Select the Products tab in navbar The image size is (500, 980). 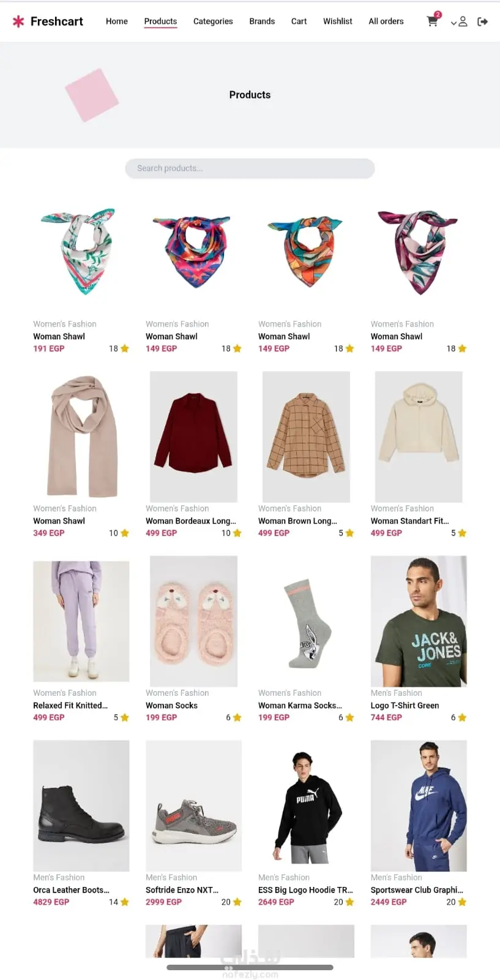pyautogui.click(x=160, y=21)
